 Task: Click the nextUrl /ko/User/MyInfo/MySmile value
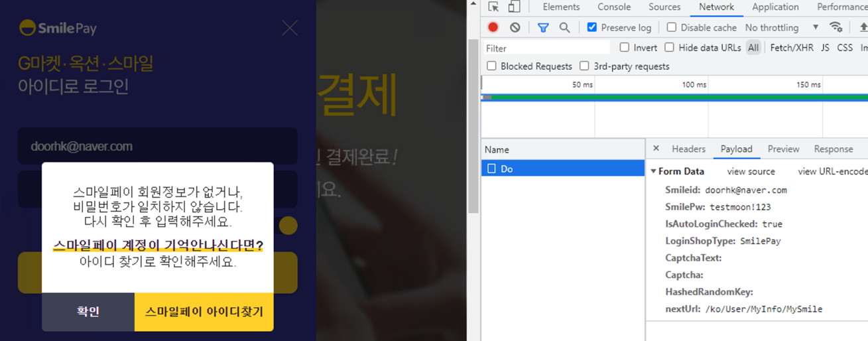click(x=763, y=309)
